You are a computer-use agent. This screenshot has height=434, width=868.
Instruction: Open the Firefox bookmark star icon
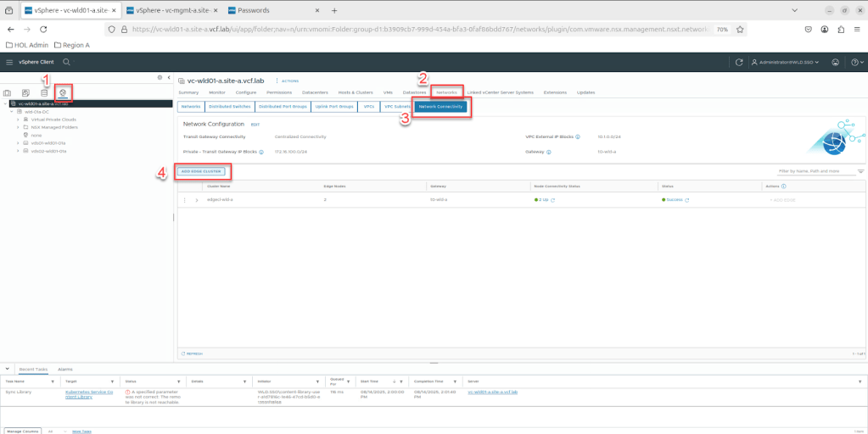[740, 30]
